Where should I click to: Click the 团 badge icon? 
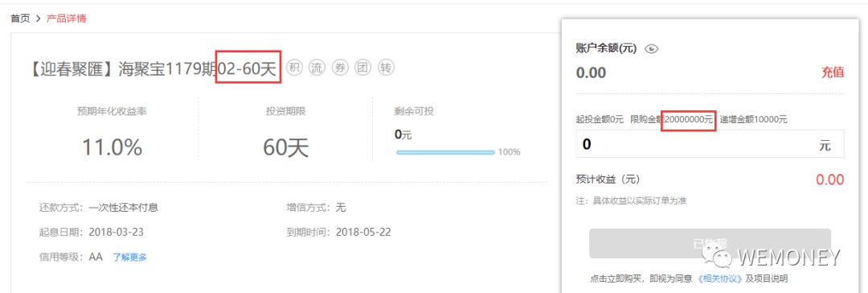[x=362, y=68]
